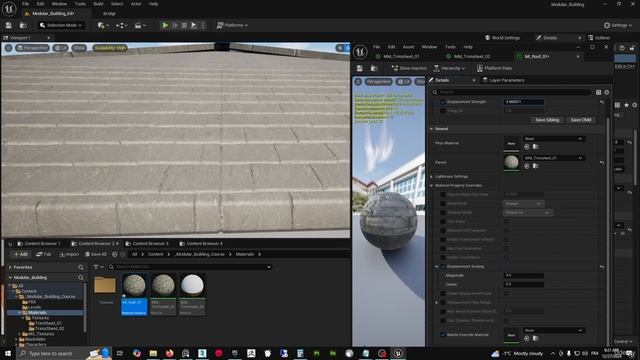Click the Center value field
Screen dimensions: 640x360
tap(523, 284)
